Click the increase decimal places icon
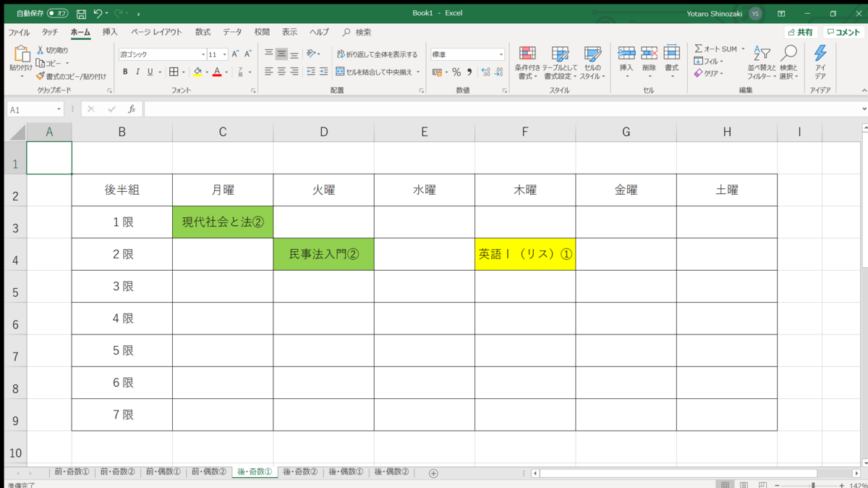 click(485, 72)
